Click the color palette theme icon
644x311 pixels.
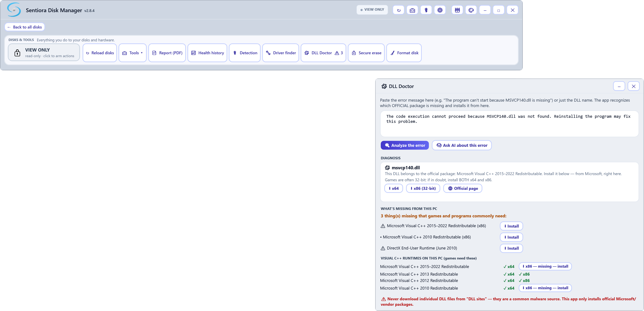coord(471,10)
